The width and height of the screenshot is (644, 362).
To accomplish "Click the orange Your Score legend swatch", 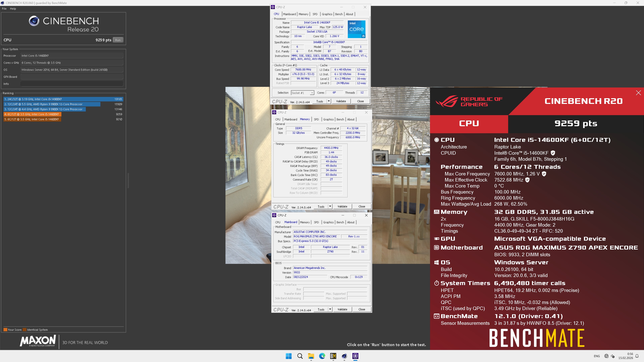I will (x=5, y=329).
